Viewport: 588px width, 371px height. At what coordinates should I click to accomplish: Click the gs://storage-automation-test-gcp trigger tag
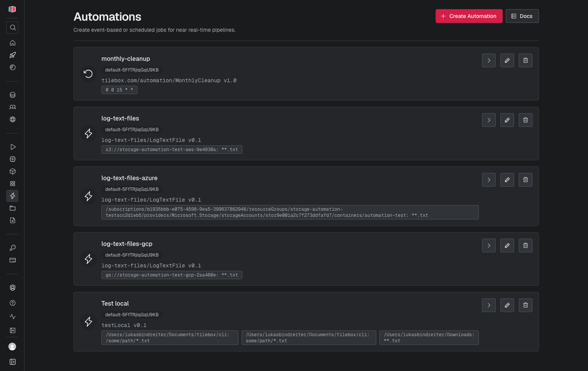(x=172, y=275)
